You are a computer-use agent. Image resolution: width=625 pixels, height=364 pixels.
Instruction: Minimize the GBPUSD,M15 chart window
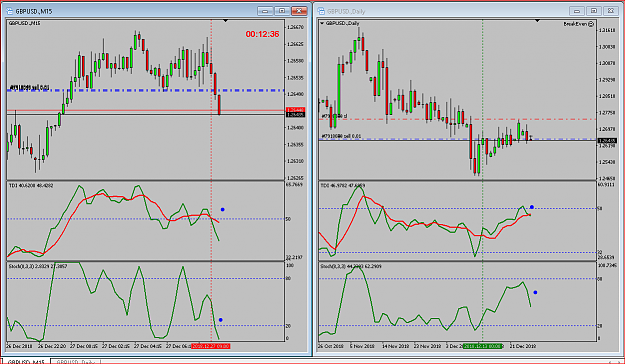(x=265, y=11)
